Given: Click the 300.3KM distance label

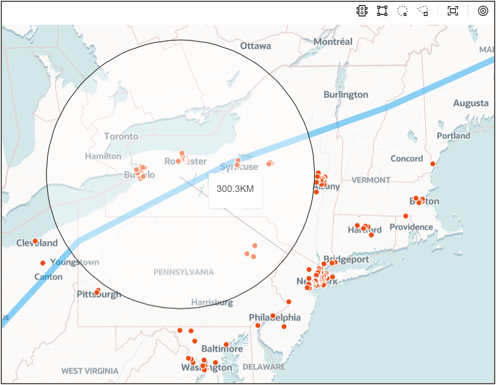Looking at the screenshot, I should [x=235, y=189].
